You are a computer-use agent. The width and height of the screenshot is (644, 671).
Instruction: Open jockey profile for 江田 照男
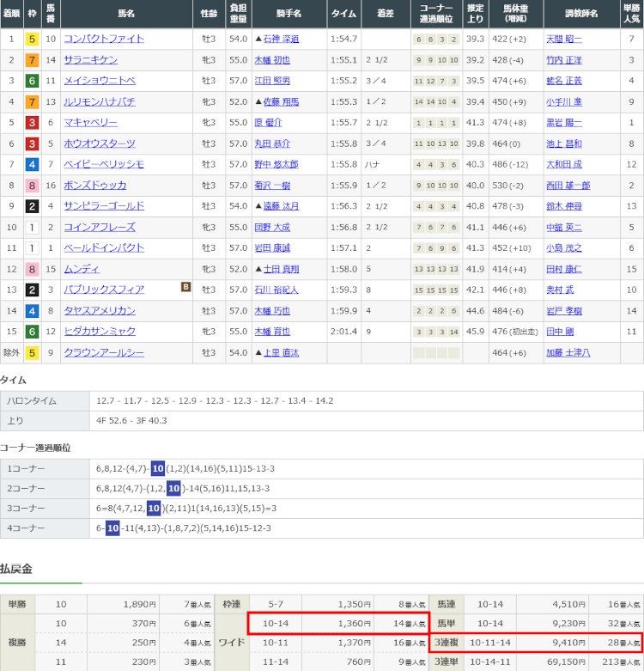pos(272,81)
